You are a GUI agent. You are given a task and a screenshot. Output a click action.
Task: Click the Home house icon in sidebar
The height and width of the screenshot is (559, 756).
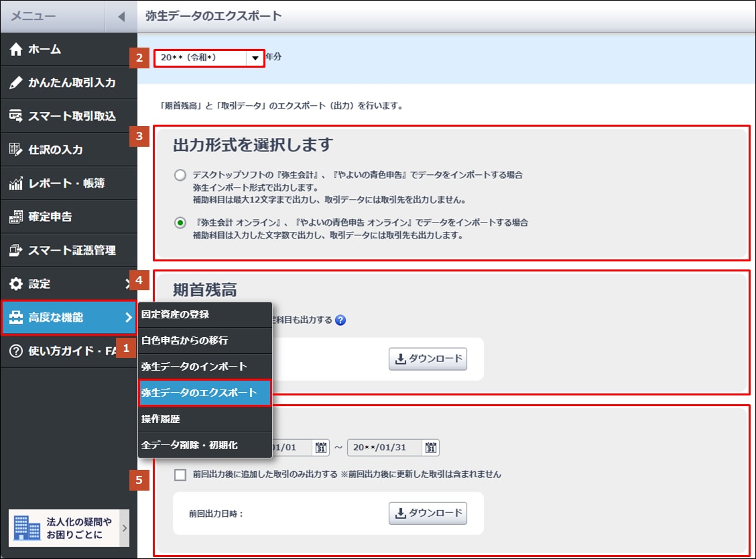[16, 49]
